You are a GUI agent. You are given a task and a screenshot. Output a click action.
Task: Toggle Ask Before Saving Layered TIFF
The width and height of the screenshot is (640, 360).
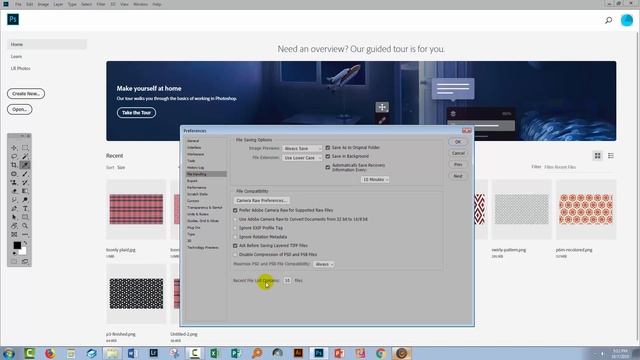click(x=235, y=246)
